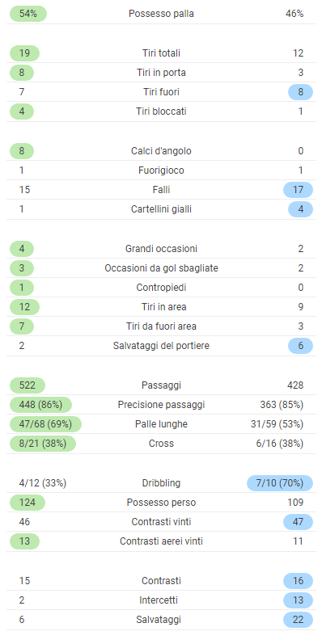Click the green 54% possession badge
322x644 pixels.
point(28,14)
